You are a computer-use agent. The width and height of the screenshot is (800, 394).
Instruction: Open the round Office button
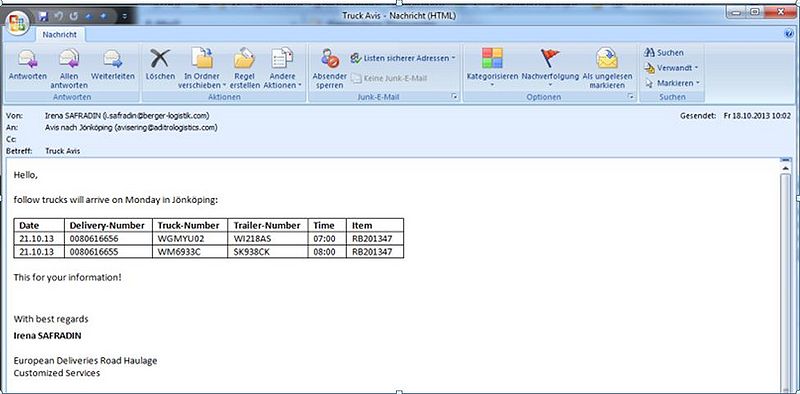[x=18, y=23]
